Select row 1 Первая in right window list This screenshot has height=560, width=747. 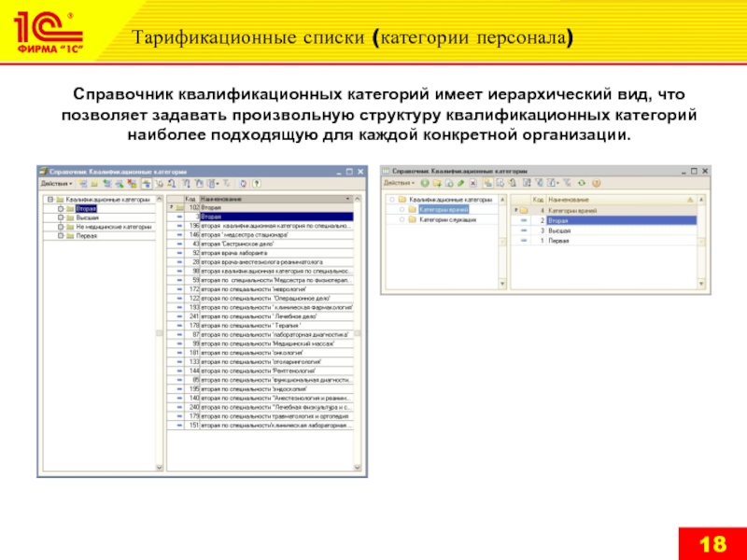(x=603, y=241)
